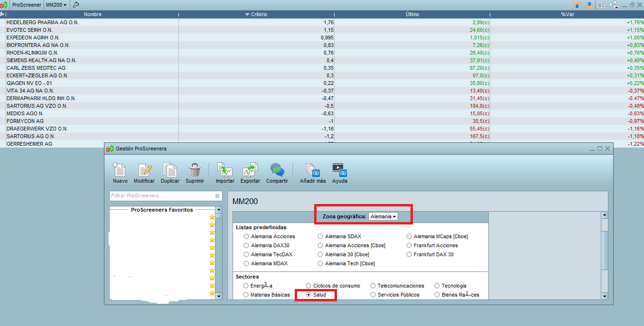The height and width of the screenshot is (326, 644).
Task: Sort by the Criterio column header
Action: coord(256,14)
